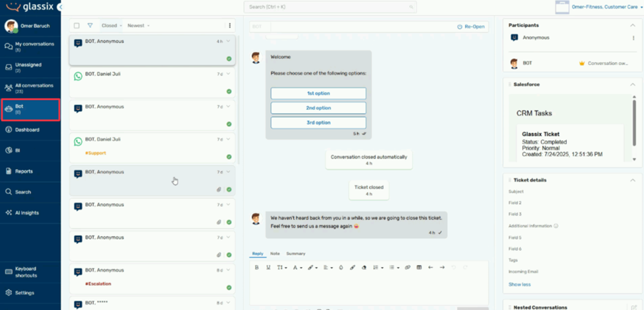The image size is (644, 310).
Task: Click the left arrow direction icon
Action: [431, 267]
